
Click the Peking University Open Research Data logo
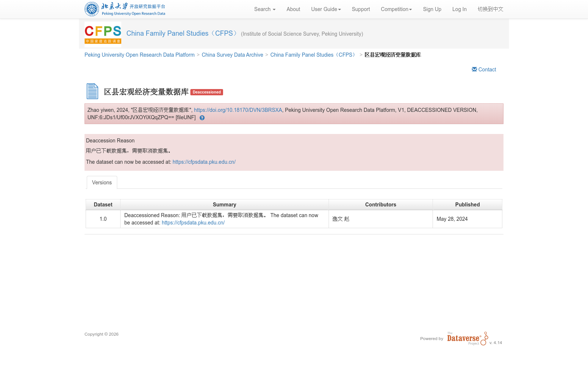point(125,9)
